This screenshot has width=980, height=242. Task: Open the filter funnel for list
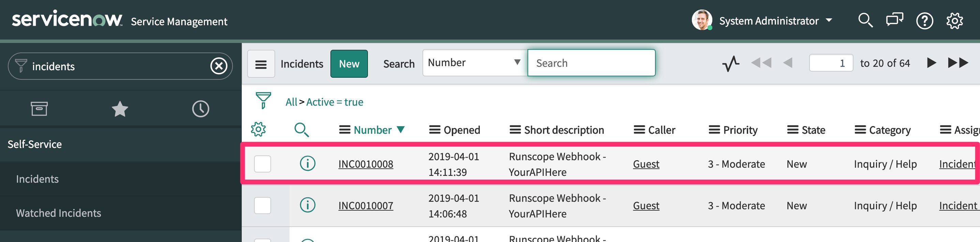pyautogui.click(x=263, y=101)
